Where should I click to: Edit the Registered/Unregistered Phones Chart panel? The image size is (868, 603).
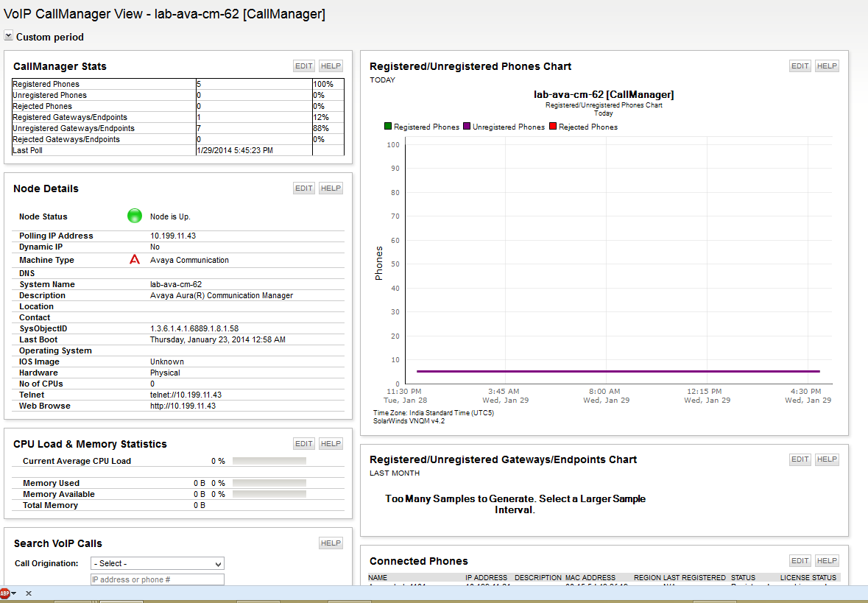[800, 66]
